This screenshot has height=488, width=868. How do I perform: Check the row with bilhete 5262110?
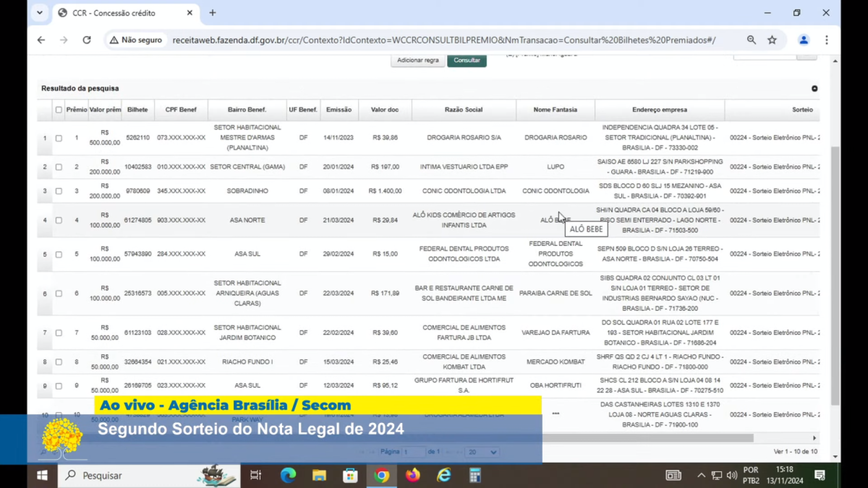point(59,138)
